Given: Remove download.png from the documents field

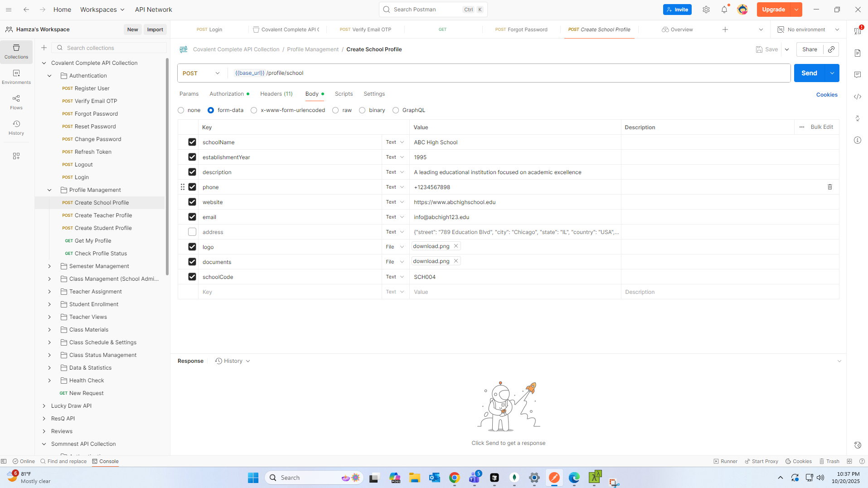Looking at the screenshot, I should (456, 261).
